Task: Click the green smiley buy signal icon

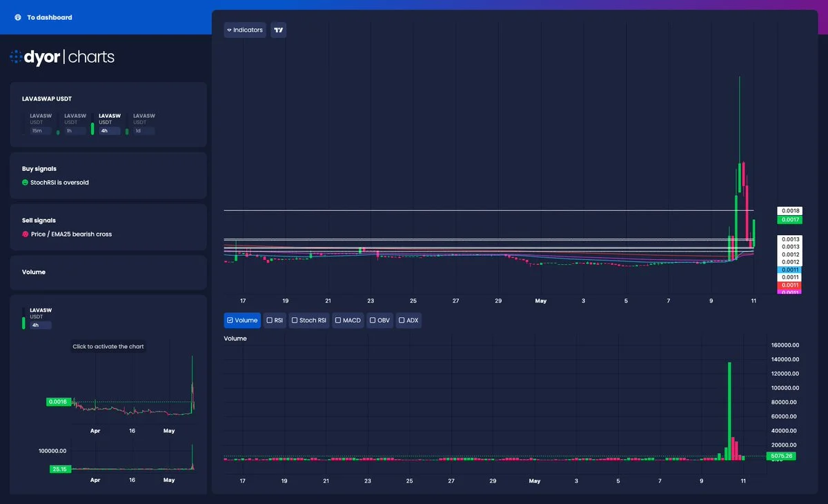Action: click(x=25, y=183)
